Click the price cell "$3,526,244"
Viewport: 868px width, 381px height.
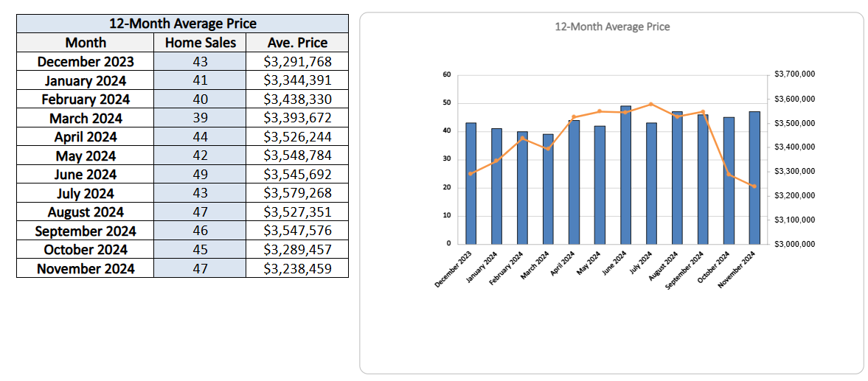[297, 136]
